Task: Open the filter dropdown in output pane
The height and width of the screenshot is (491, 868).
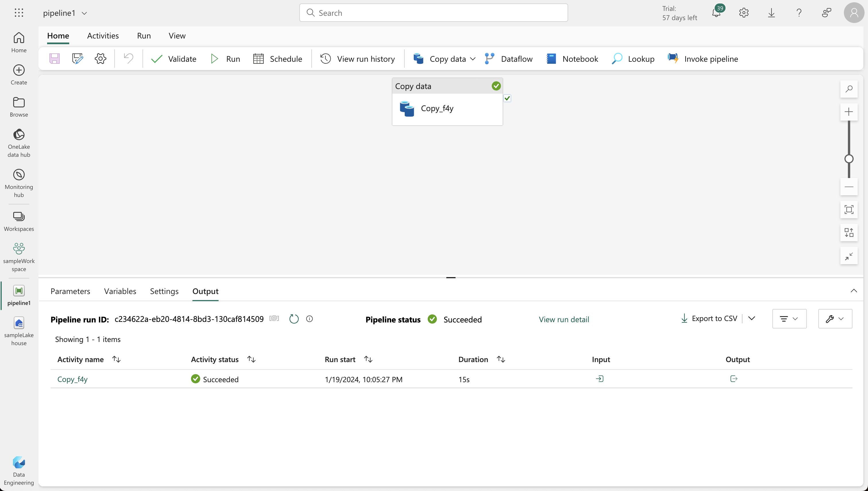Action: (789, 319)
